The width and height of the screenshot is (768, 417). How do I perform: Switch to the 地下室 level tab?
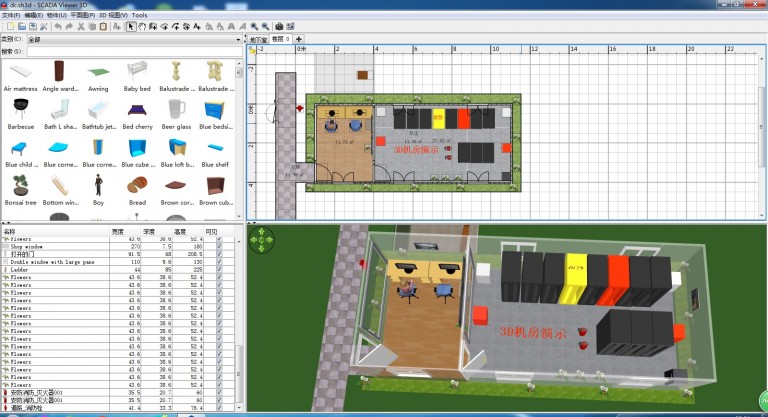point(258,39)
